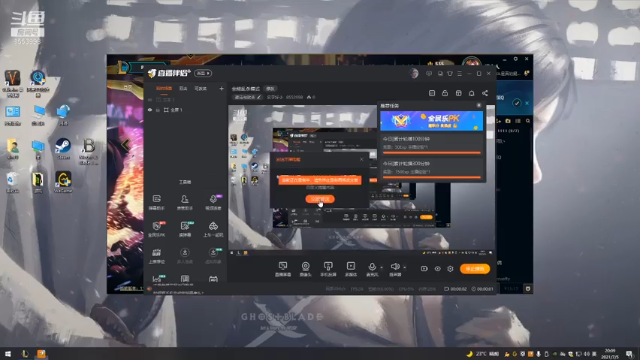Close the recommended tasks popup
Image resolution: width=640 pixels, height=360 pixels.
tap(479, 105)
